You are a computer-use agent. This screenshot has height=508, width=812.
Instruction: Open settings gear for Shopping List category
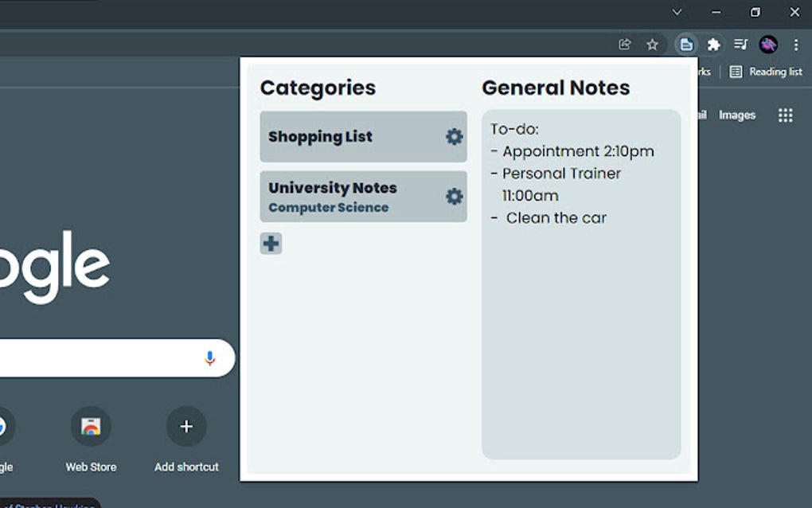454,137
